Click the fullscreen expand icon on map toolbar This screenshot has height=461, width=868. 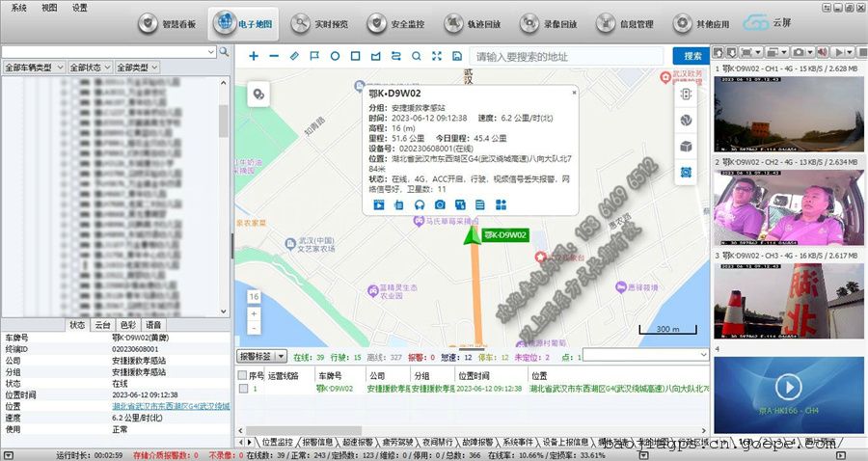pos(437,56)
